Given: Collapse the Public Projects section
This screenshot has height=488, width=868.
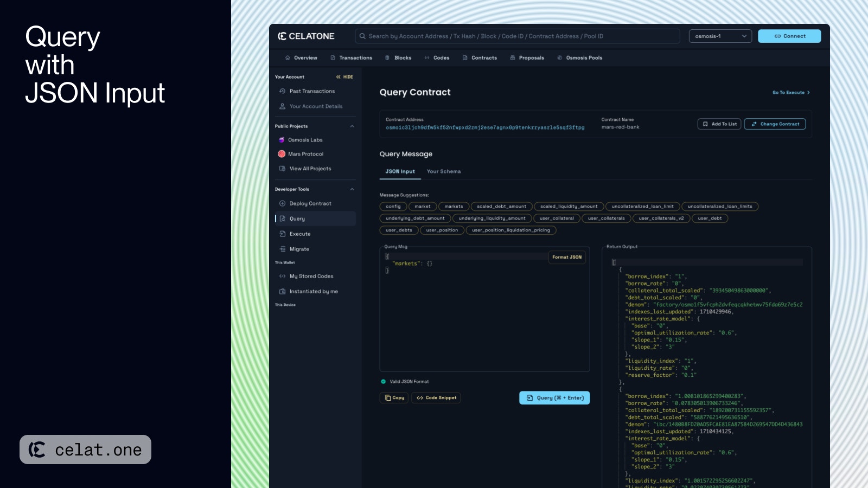Looking at the screenshot, I should tap(352, 126).
